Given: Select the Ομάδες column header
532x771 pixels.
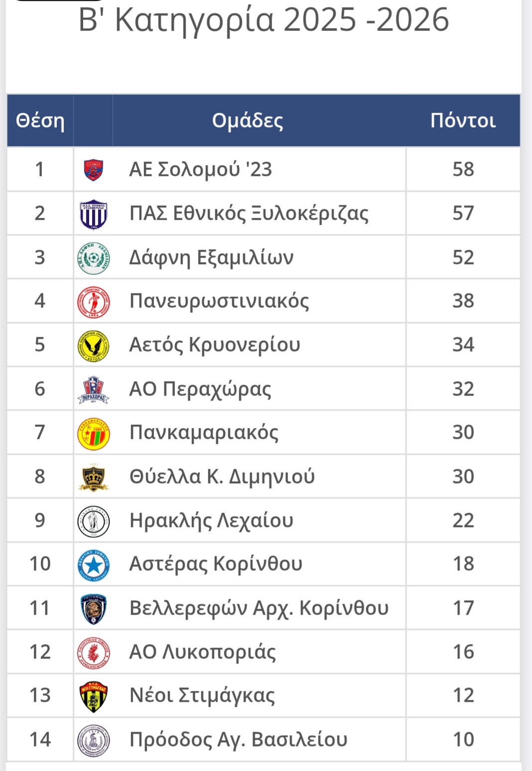Looking at the screenshot, I should pyautogui.click(x=248, y=121).
